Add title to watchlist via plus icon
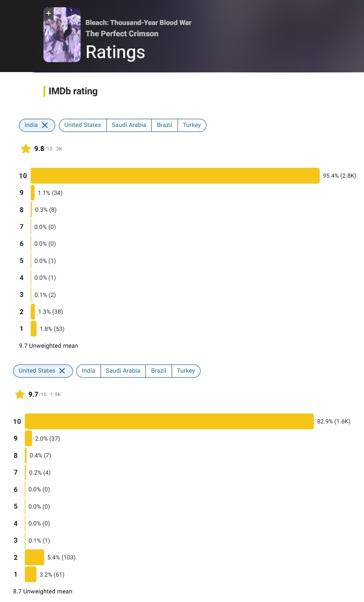The width and height of the screenshot is (364, 602). pyautogui.click(x=49, y=14)
